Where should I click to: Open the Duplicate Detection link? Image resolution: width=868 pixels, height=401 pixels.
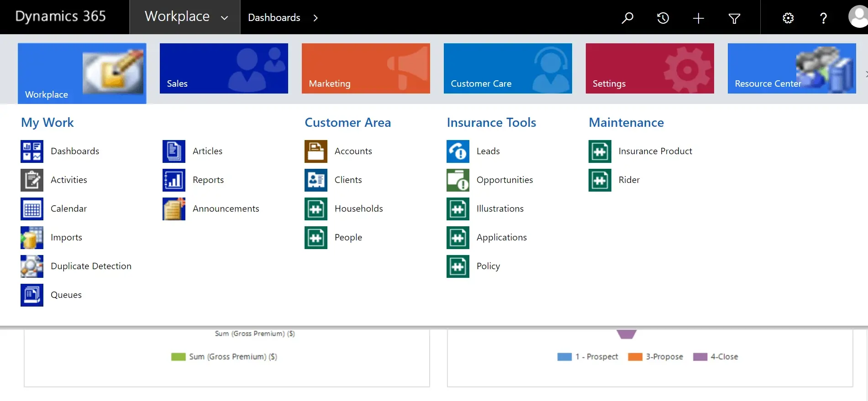[91, 266]
